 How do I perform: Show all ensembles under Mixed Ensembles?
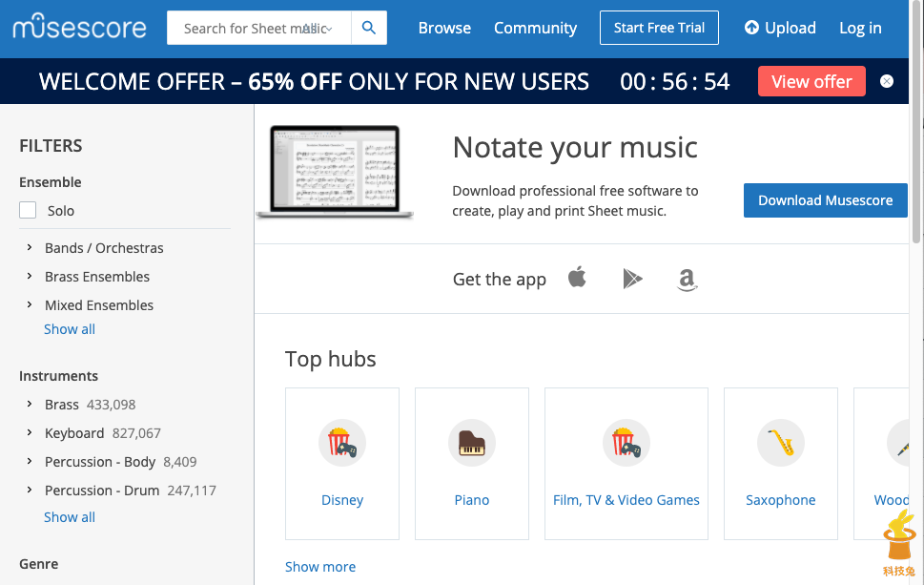[x=70, y=329]
